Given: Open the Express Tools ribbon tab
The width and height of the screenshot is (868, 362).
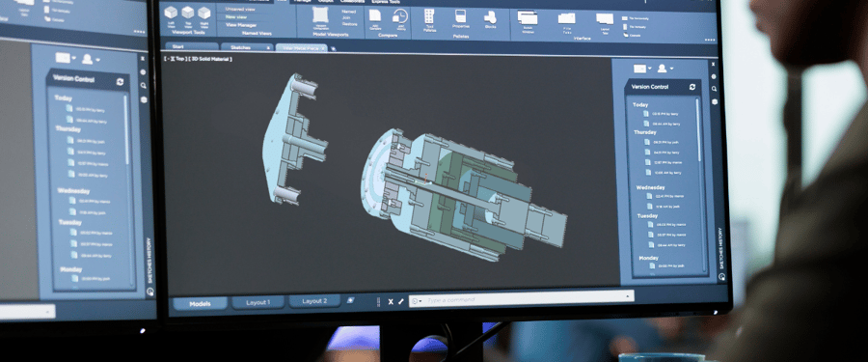Looking at the screenshot, I should [x=386, y=2].
